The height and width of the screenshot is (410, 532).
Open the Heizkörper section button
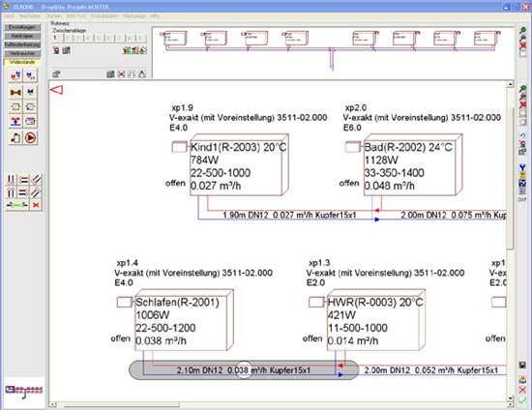point(22,36)
